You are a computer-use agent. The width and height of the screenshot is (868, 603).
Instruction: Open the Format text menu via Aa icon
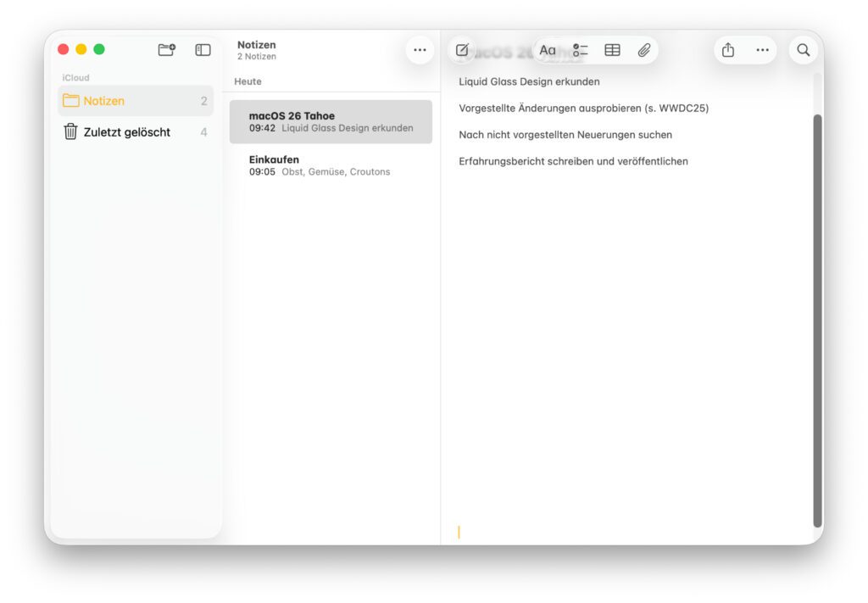547,50
